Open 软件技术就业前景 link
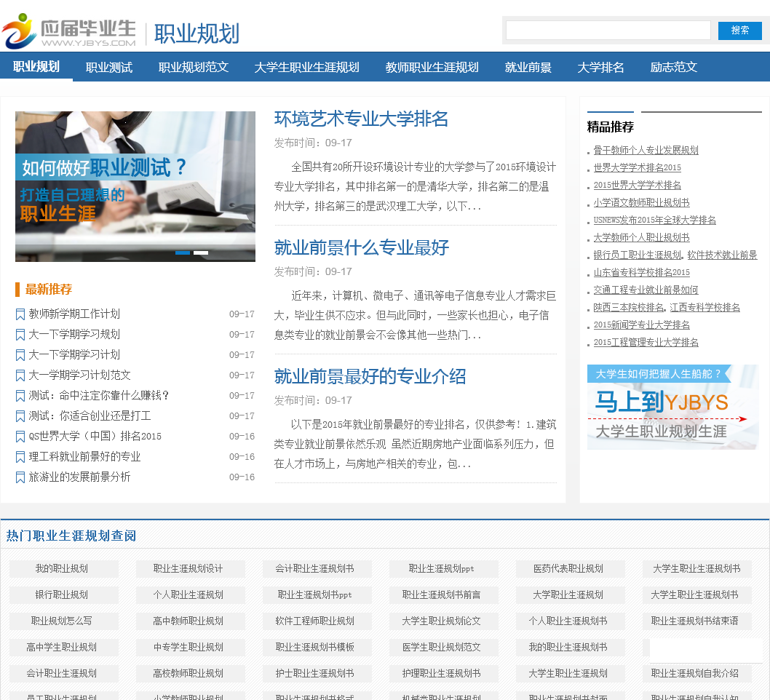This screenshot has height=700, width=770. pos(722,255)
